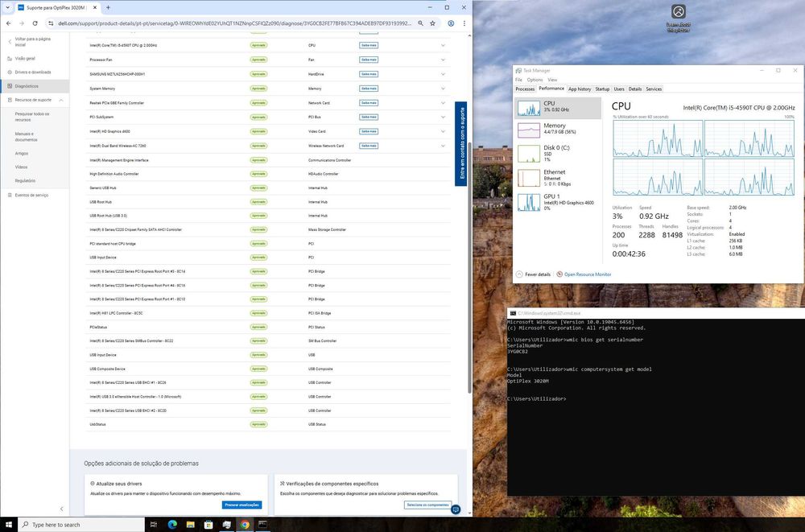Open Task View from taskbar
The height and width of the screenshot is (532, 805).
153,524
